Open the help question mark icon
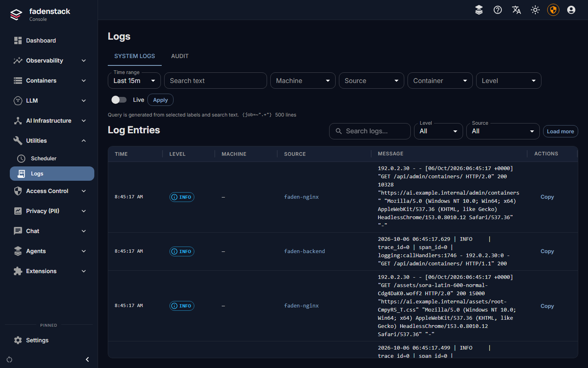Image resolution: width=588 pixels, height=368 pixels. 498,10
